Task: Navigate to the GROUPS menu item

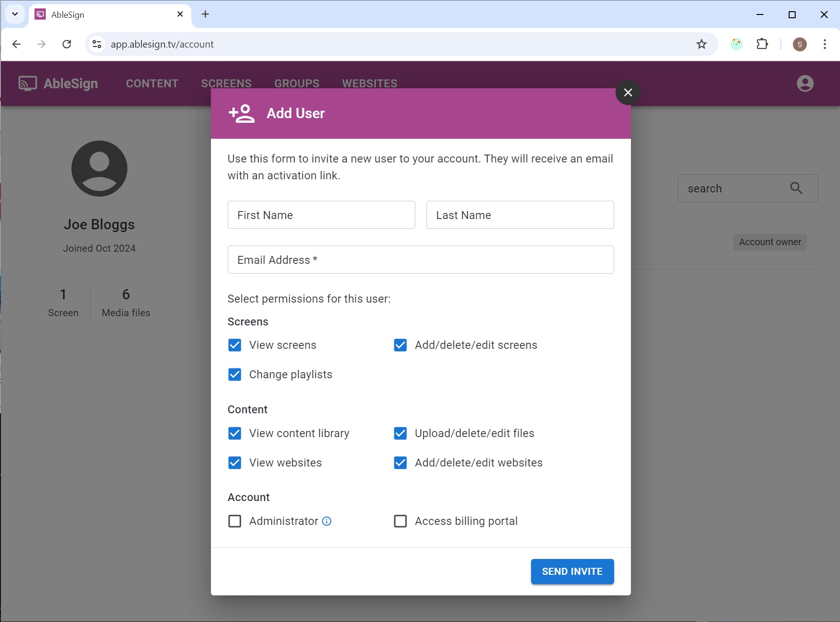Action: tap(296, 83)
